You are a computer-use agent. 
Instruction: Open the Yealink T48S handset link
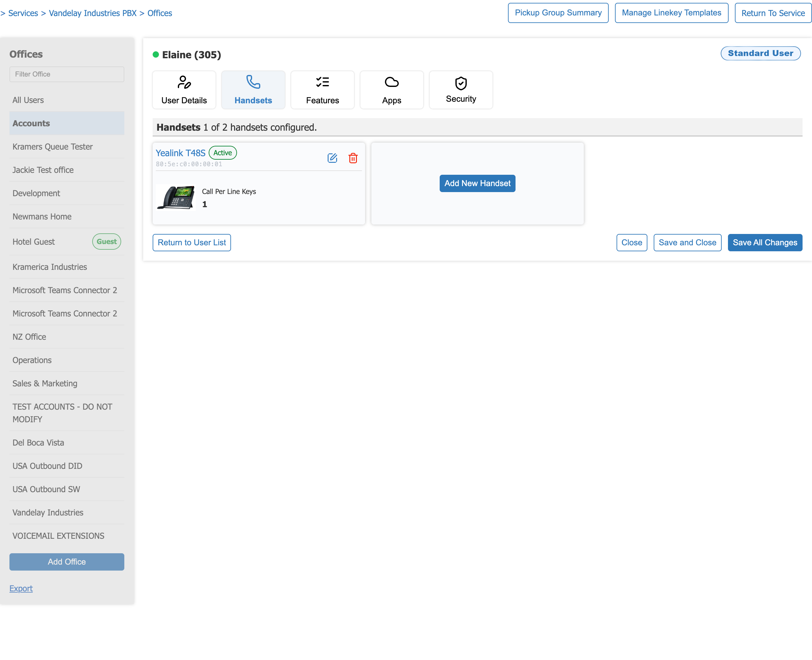pos(180,153)
